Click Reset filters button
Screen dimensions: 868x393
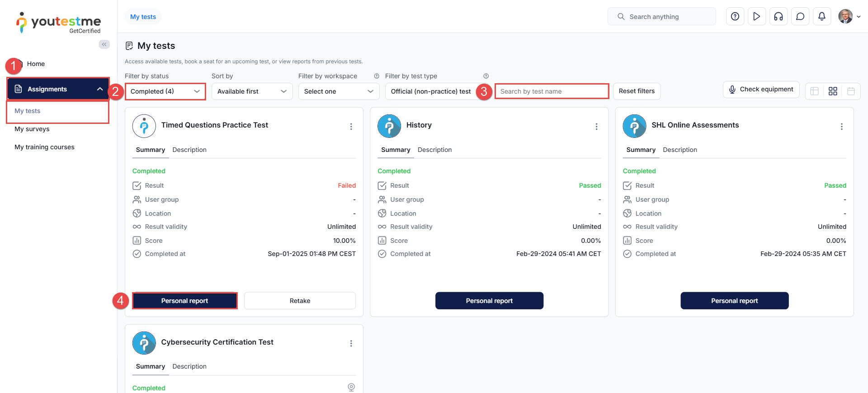[x=637, y=91]
